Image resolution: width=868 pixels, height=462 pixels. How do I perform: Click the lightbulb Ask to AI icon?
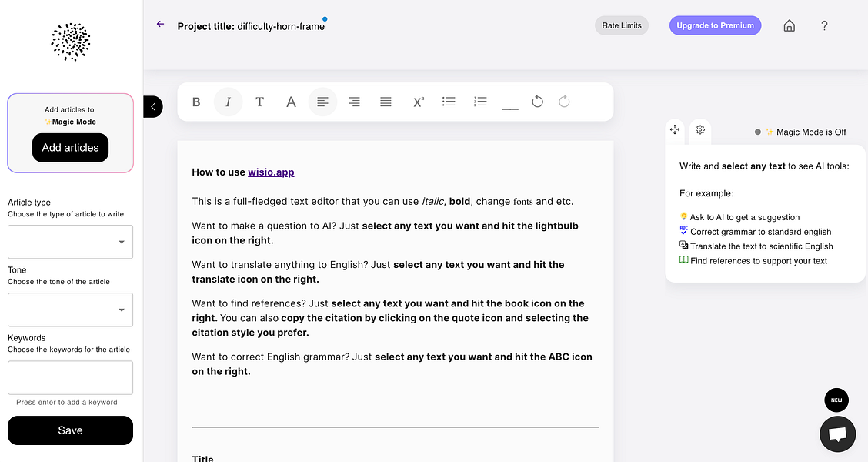pos(683,216)
